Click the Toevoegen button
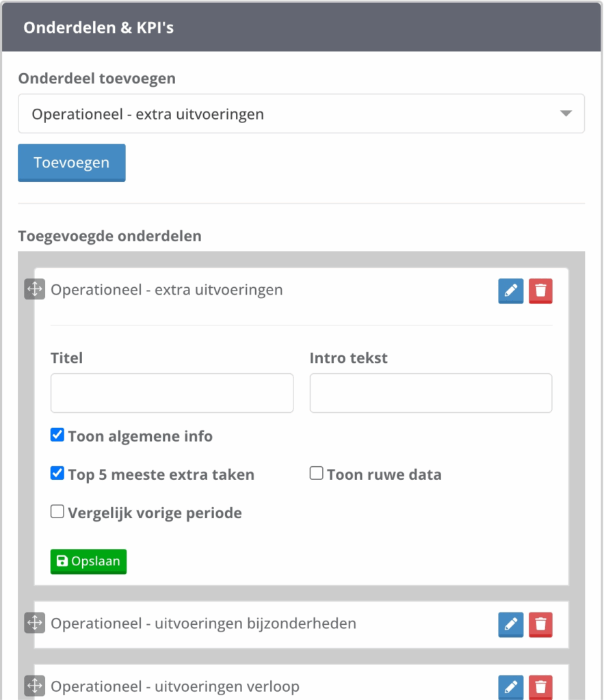 (x=72, y=163)
